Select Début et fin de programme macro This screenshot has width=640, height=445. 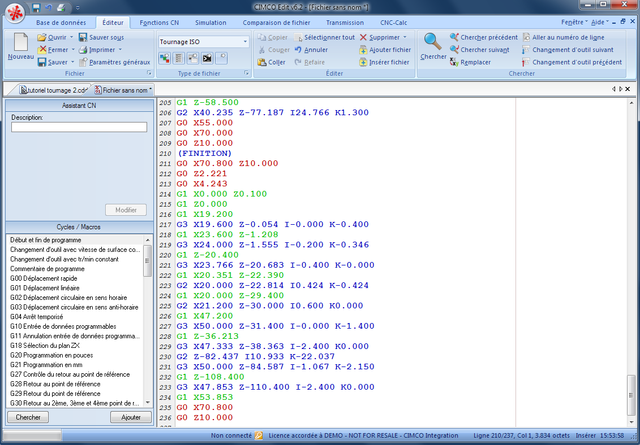[x=45, y=240]
